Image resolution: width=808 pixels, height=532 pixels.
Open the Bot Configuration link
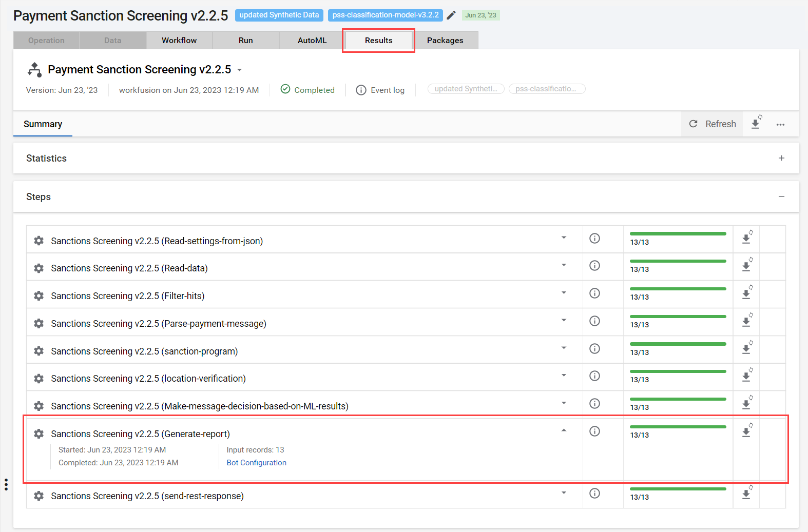pyautogui.click(x=257, y=463)
